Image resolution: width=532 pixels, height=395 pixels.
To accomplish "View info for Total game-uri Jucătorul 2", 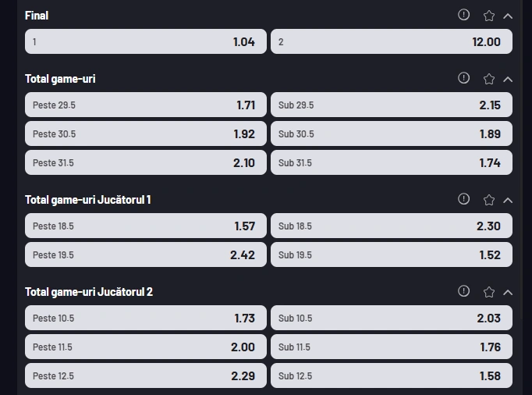I will point(463,290).
